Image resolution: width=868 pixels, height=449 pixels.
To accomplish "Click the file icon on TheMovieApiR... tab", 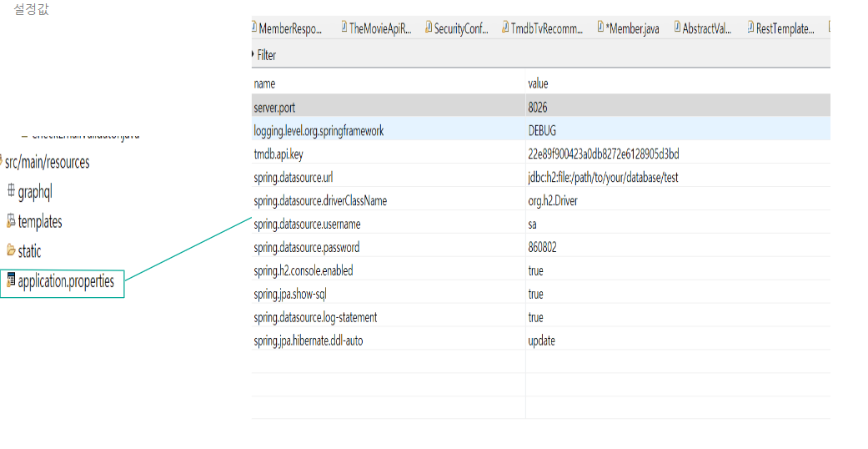I will click(344, 27).
